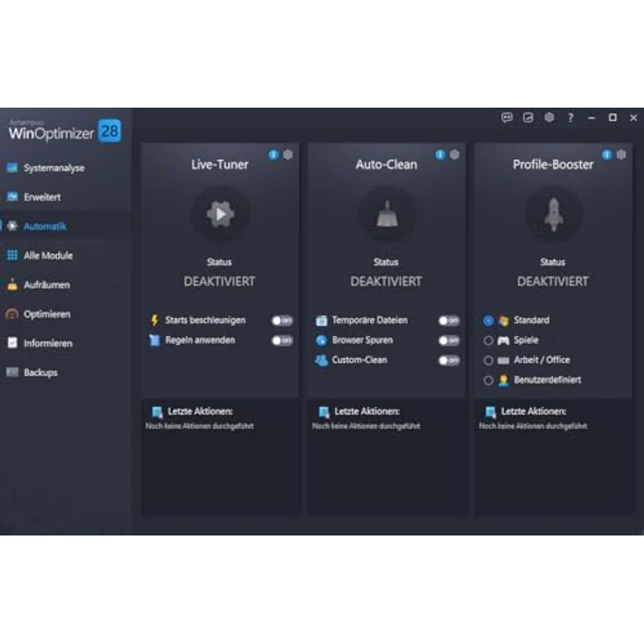Click the Alle Module grid icon
Screen dimensions: 644x644
(12, 255)
